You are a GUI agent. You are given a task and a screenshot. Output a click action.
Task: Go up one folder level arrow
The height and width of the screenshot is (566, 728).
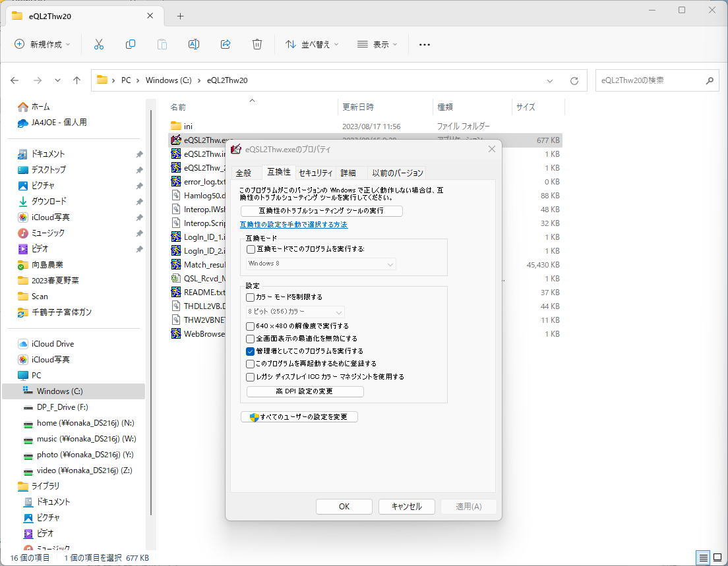pyautogui.click(x=77, y=80)
